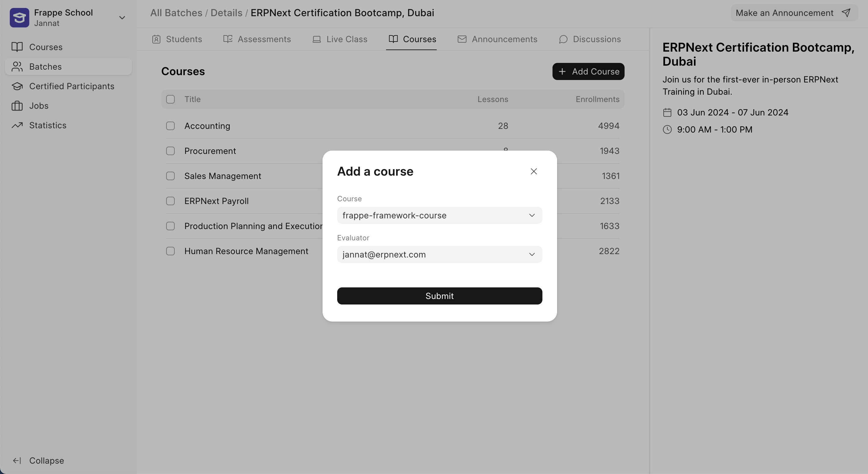Click the Frappe School logo icon
Screen dimensions: 868x474
(19, 17)
